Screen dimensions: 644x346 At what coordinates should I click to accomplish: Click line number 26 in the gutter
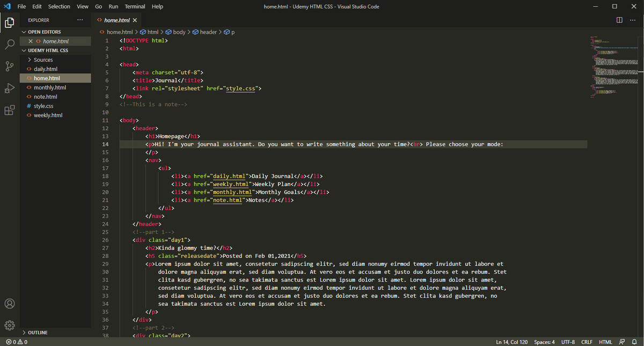(x=105, y=240)
